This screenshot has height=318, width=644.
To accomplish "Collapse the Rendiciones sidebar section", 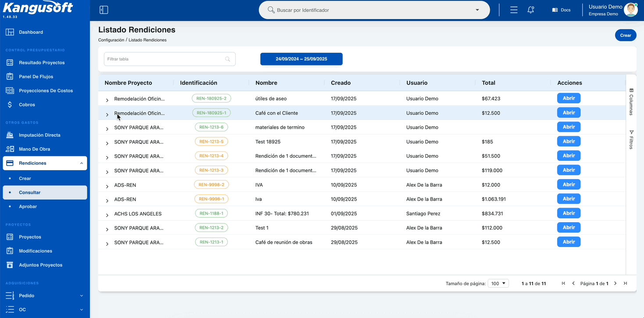I will [x=82, y=163].
